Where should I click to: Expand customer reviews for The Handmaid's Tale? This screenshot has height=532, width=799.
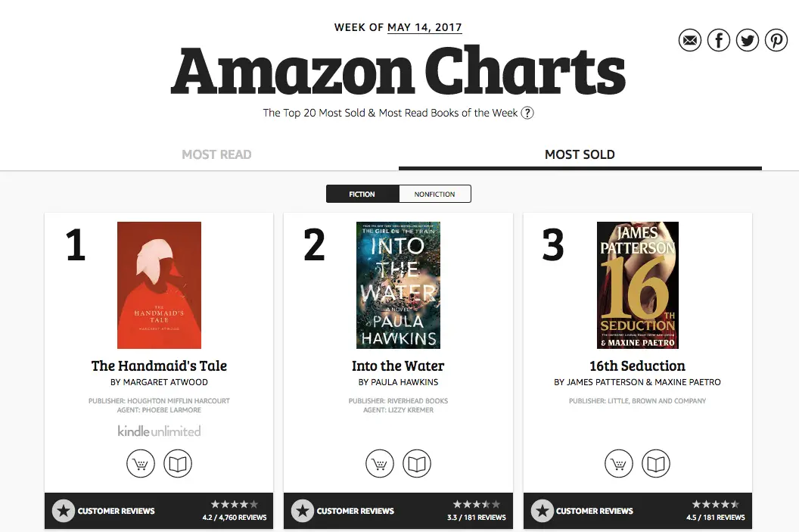coord(159,511)
